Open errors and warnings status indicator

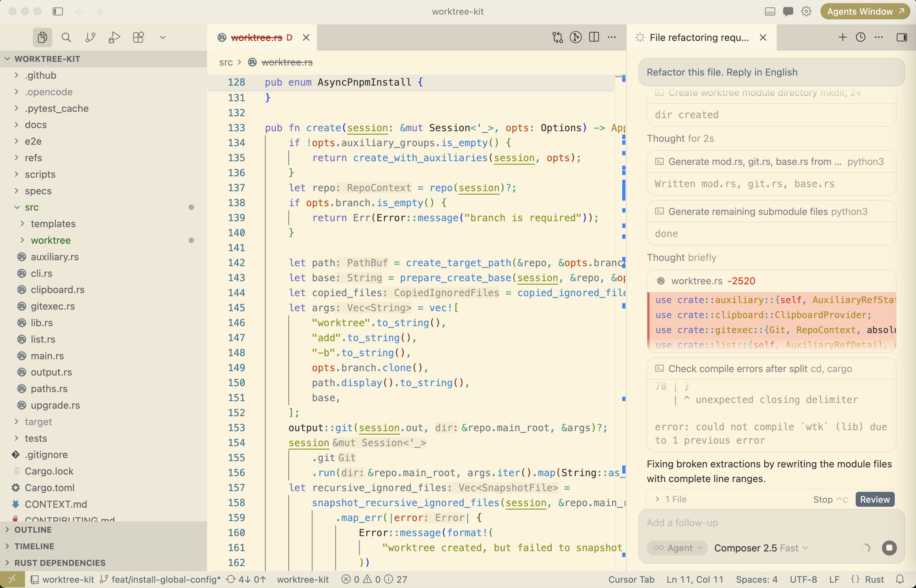coord(374,580)
